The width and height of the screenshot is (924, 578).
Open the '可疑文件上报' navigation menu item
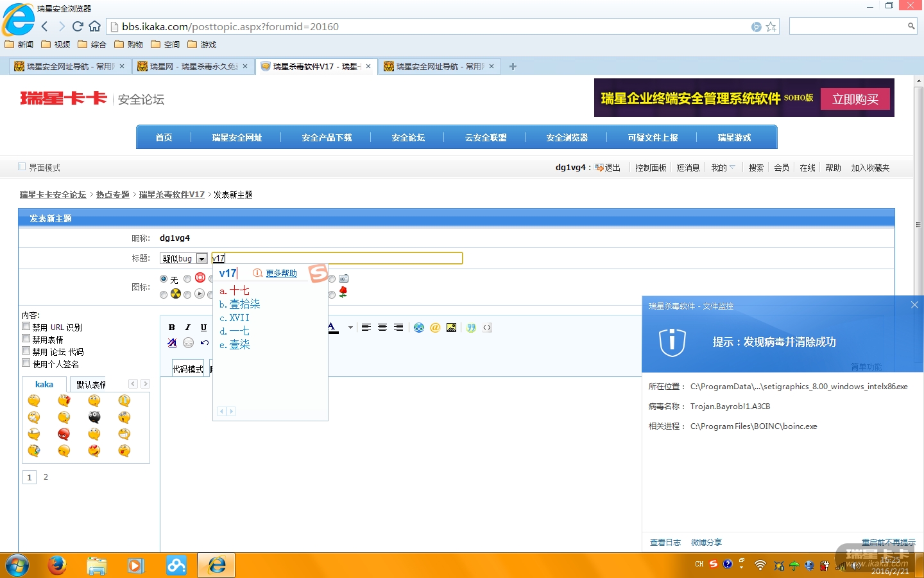pyautogui.click(x=653, y=137)
